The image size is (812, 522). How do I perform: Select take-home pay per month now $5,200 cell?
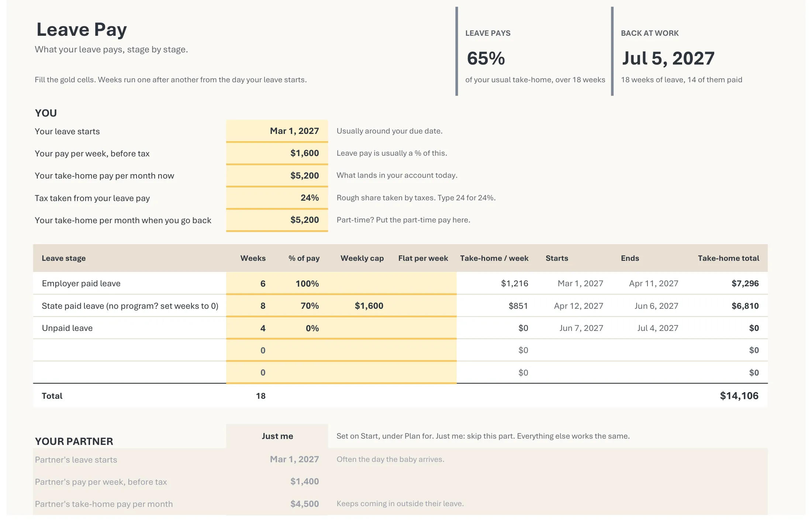click(x=277, y=176)
